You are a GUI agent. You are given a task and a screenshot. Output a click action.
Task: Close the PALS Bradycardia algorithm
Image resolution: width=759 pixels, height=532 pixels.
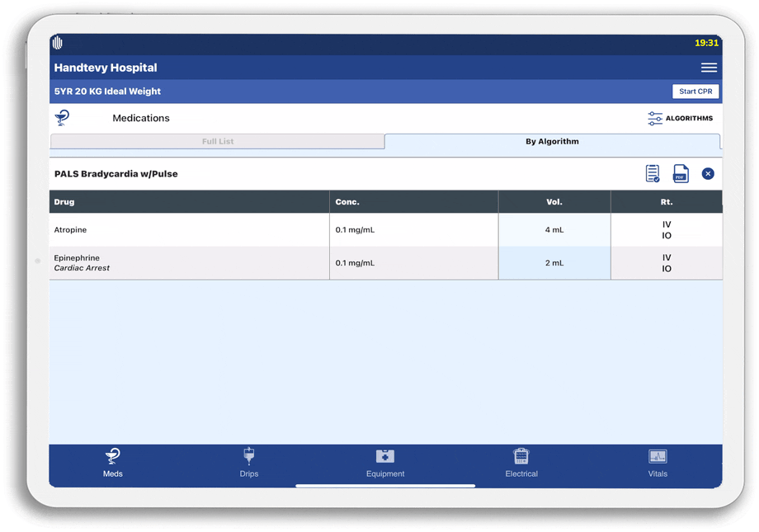tap(708, 174)
